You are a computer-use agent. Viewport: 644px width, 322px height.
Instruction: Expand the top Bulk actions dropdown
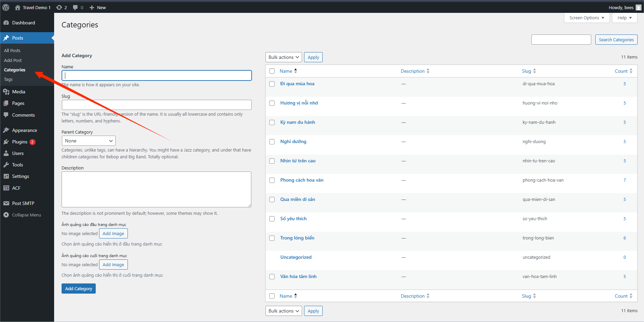pos(283,57)
